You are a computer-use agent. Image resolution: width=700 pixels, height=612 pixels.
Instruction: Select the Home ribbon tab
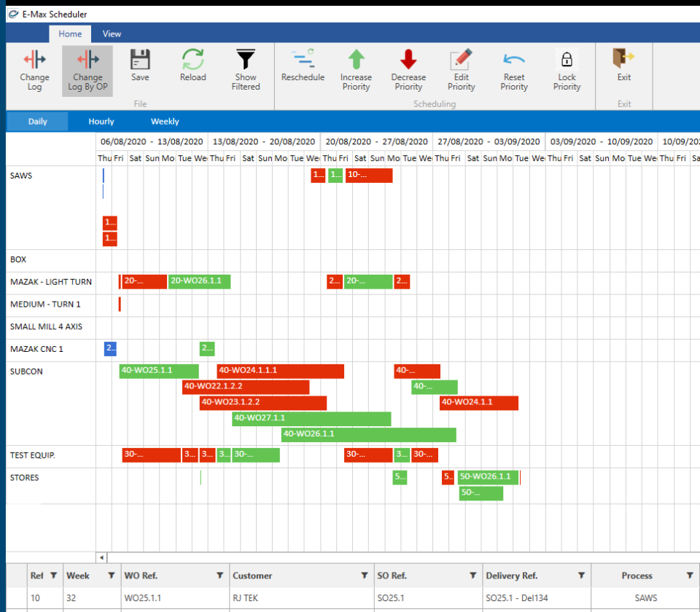[70, 34]
